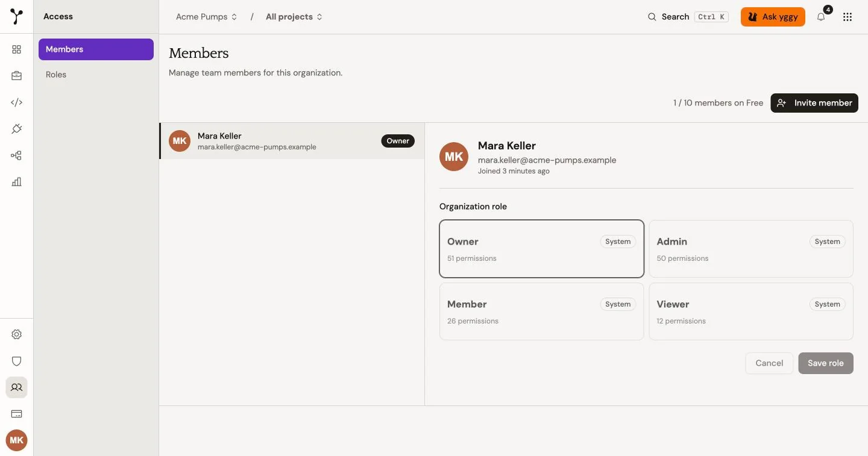Click the Invite member button

pos(814,103)
